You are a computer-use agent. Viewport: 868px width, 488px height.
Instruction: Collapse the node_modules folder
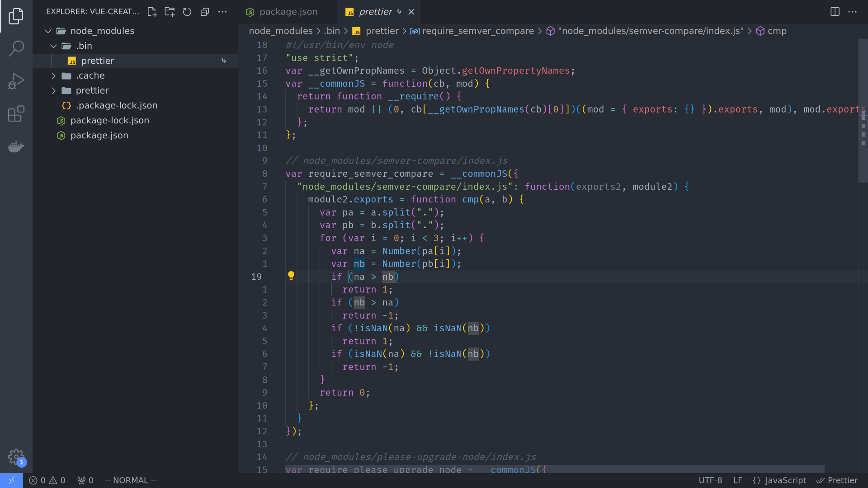(48, 31)
